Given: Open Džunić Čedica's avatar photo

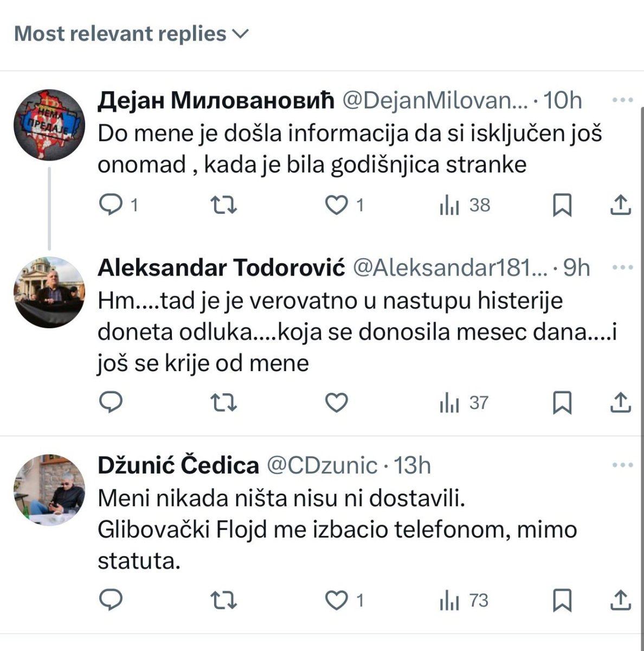Looking at the screenshot, I should tap(49, 490).
